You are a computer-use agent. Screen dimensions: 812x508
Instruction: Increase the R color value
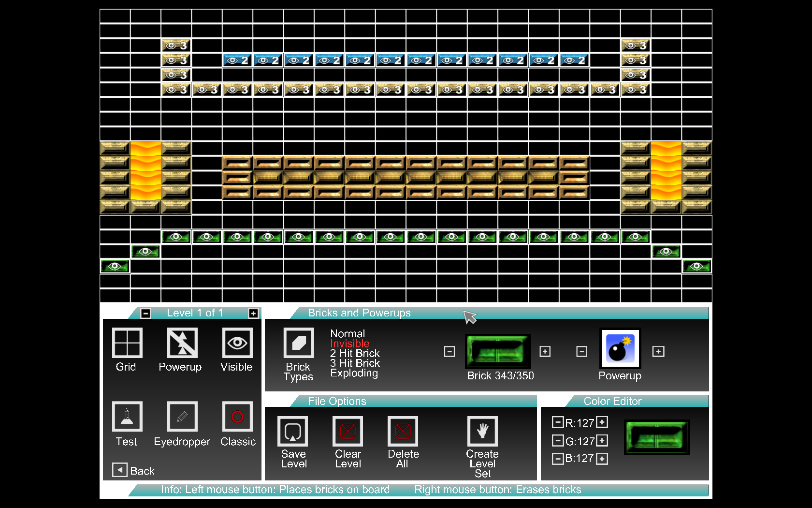602,422
